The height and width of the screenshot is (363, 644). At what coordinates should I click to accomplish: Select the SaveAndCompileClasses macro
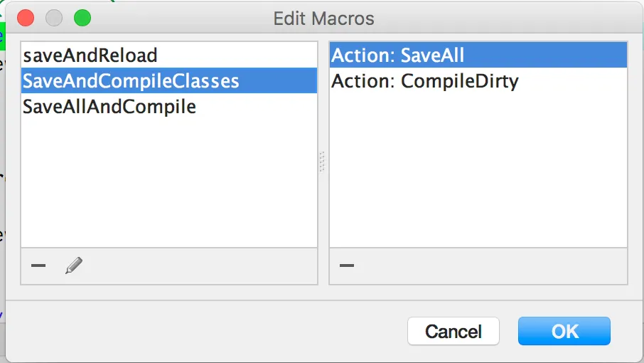[131, 81]
